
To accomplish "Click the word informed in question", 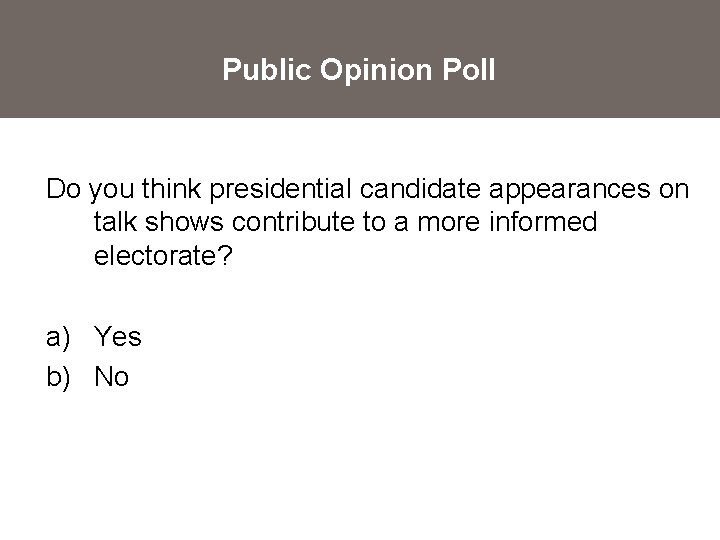I will point(543,222).
